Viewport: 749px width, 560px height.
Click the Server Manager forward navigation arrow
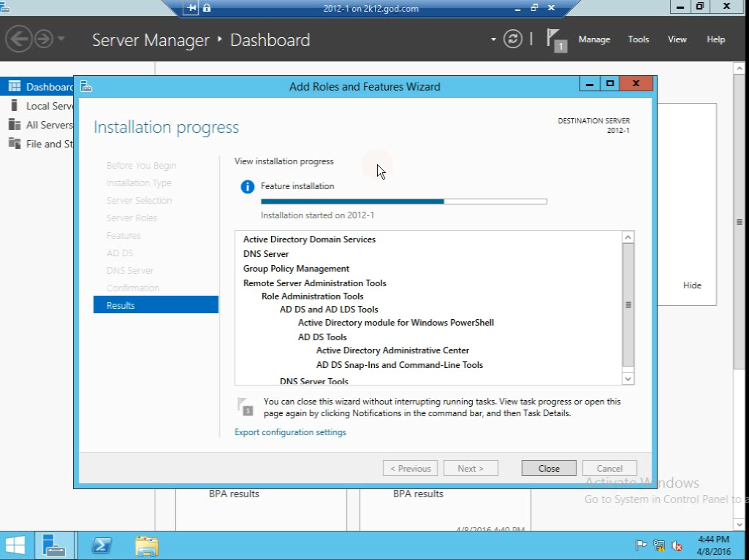[x=44, y=39]
